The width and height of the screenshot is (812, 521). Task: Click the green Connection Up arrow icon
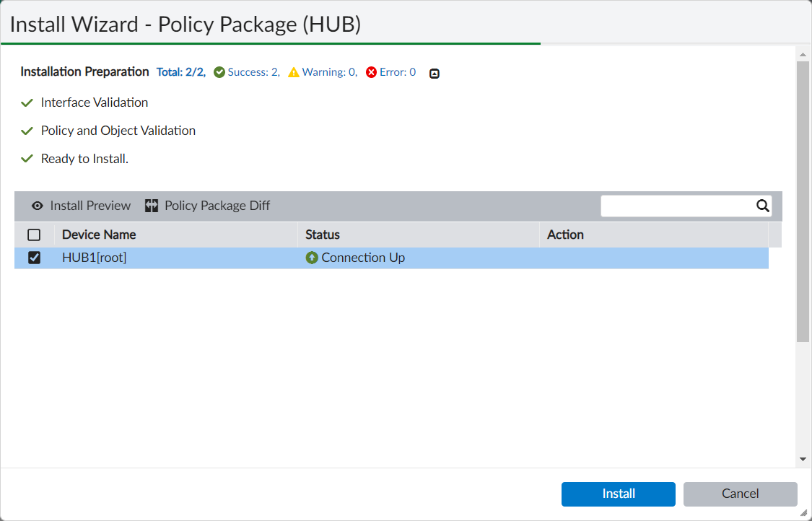coord(311,258)
